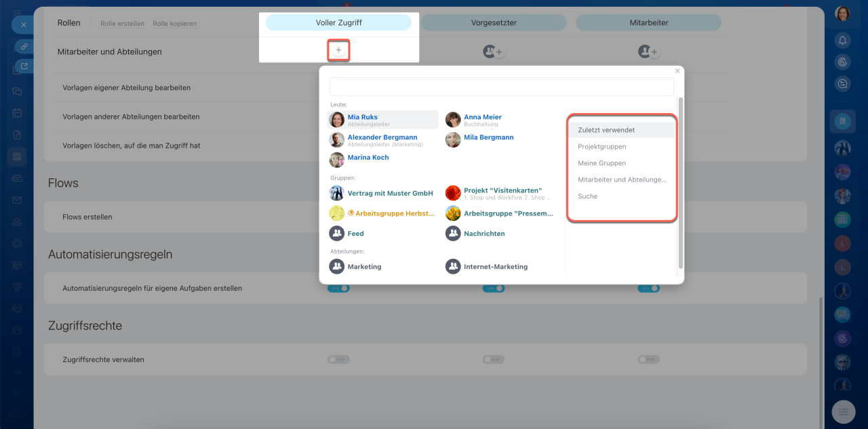Copy the page link in the slider tab
The height and width of the screenshot is (429, 868).
[24, 47]
